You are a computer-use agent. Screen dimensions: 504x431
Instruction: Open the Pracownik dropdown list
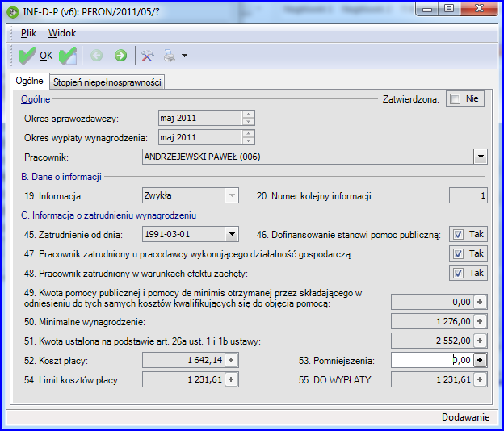[481, 157]
